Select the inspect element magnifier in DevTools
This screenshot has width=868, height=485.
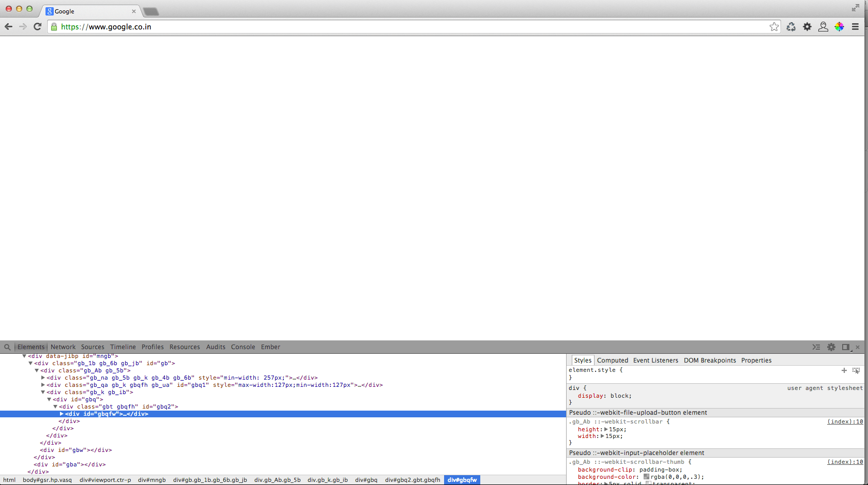coord(7,347)
